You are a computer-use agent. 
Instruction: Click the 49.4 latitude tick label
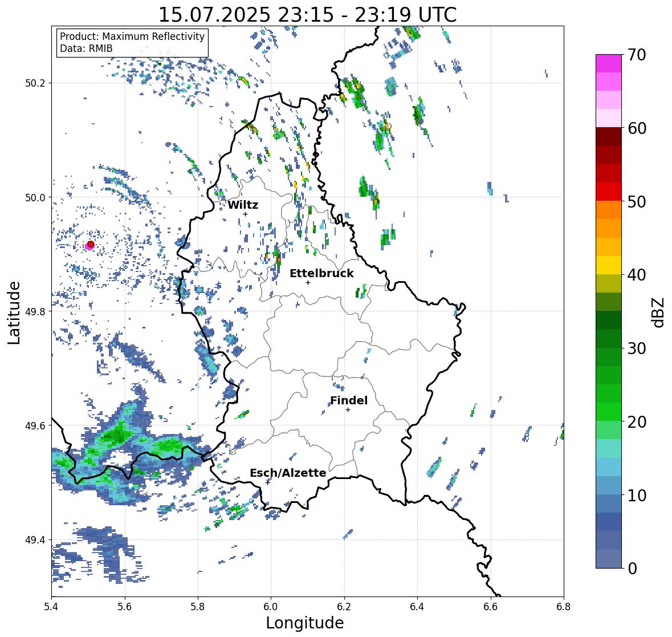35,540
